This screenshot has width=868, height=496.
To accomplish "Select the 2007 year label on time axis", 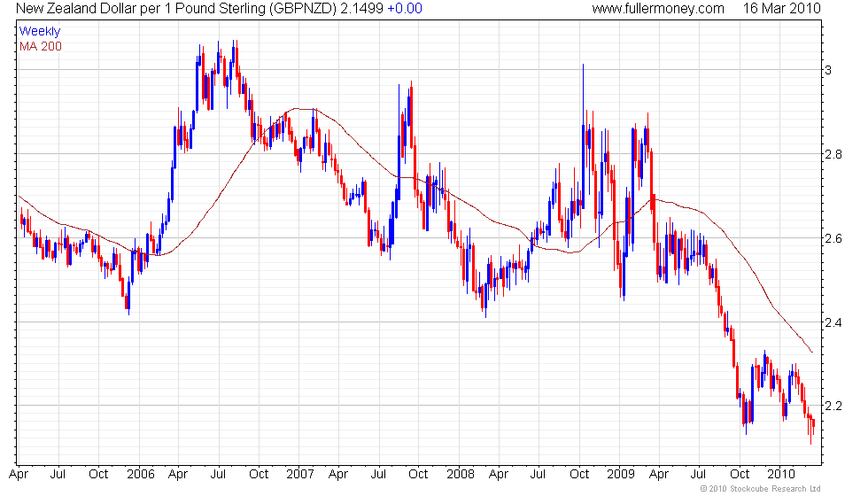I will [299, 474].
